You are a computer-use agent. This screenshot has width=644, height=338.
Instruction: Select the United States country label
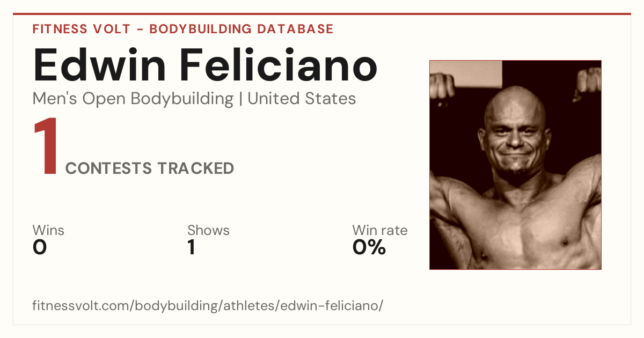click(x=302, y=99)
